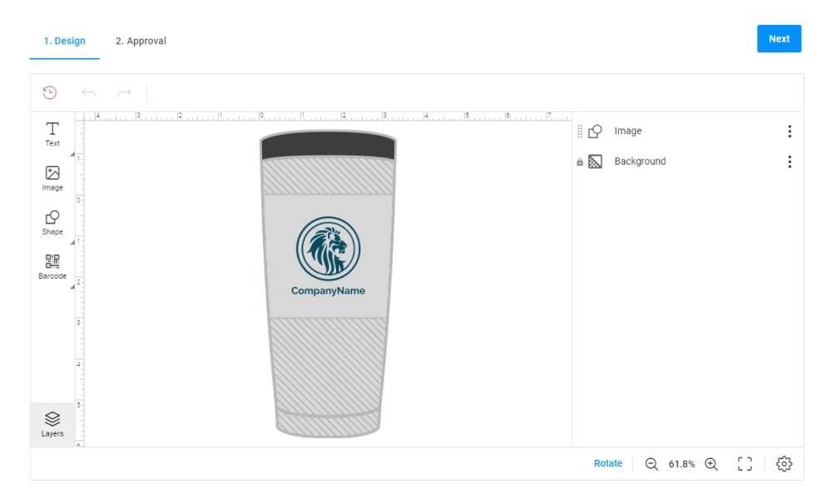Click the Background layer lock icon
The image size is (832, 504).
click(579, 162)
